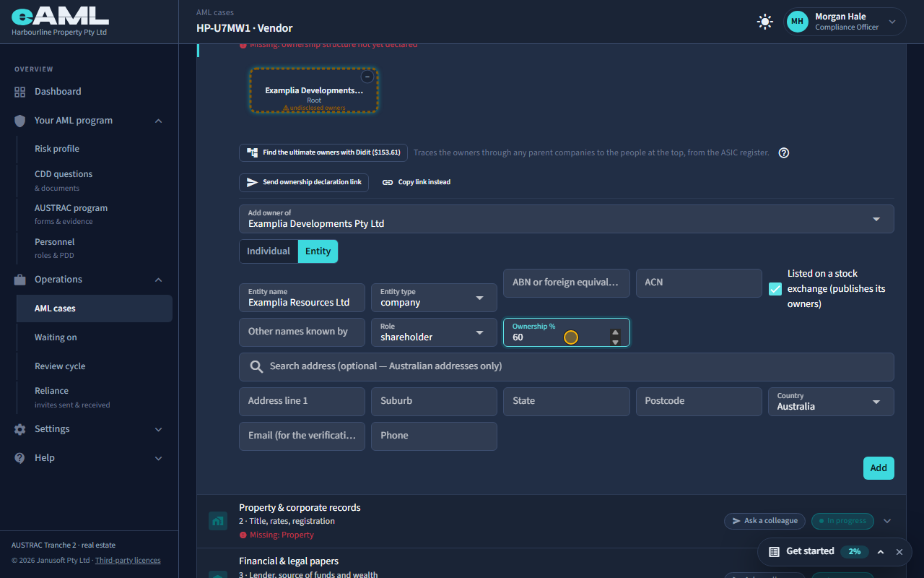Select the Entity owner type
This screenshot has width=924, height=578.
318,251
